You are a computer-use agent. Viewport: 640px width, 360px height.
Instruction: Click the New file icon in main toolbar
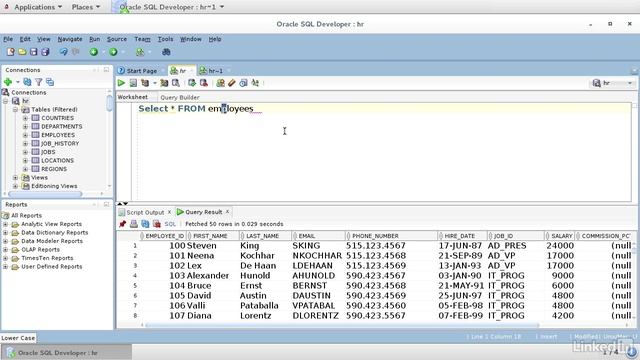tap(11, 52)
